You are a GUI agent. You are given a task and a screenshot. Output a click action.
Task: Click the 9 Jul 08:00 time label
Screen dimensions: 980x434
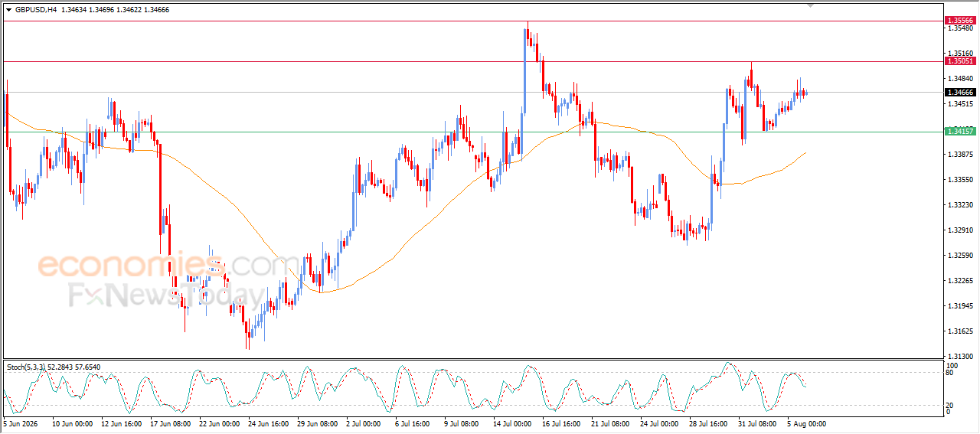point(461,423)
